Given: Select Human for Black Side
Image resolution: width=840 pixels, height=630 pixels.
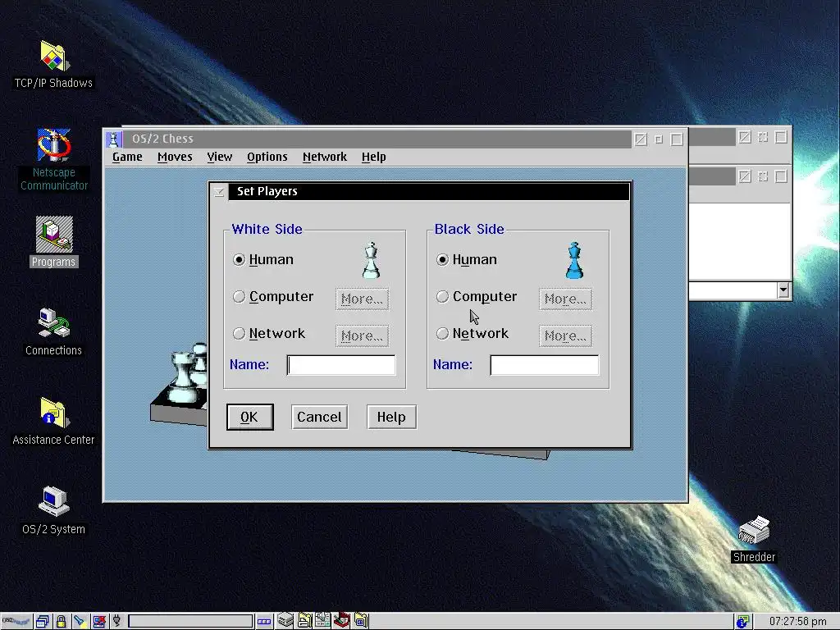Looking at the screenshot, I should click(x=467, y=260).
